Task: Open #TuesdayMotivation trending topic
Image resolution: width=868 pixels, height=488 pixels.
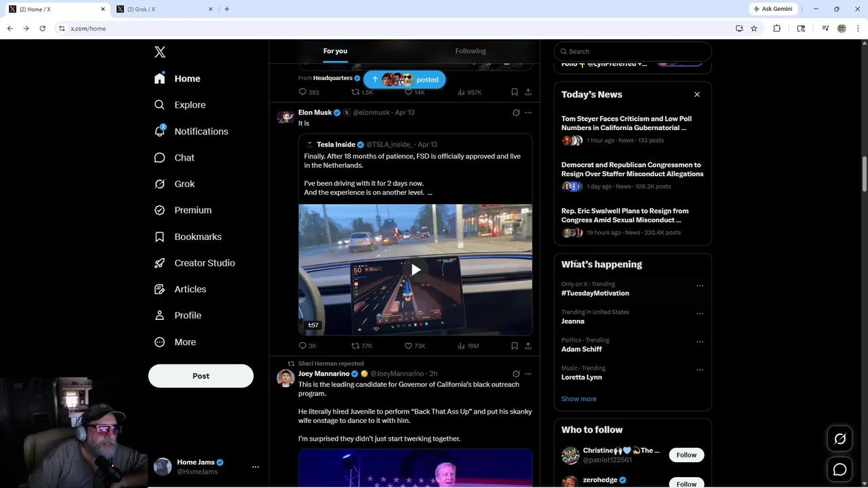Action: click(595, 293)
